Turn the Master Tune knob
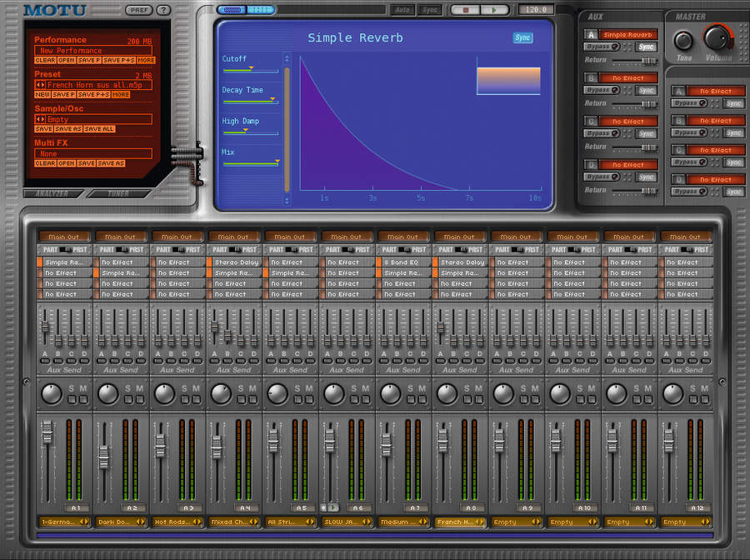Image resolution: width=750 pixels, height=560 pixels. (683, 41)
